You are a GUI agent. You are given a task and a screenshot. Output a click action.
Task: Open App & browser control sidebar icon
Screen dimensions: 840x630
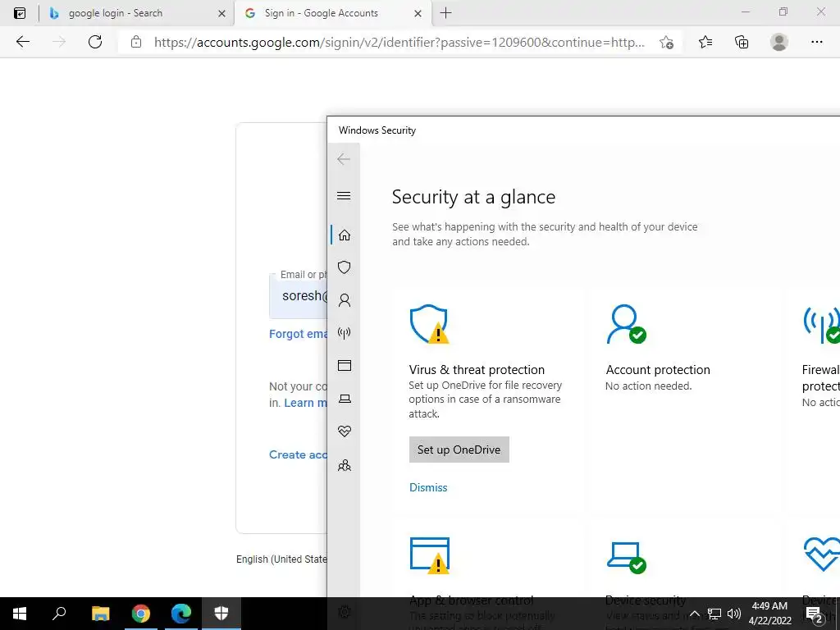[x=345, y=366]
